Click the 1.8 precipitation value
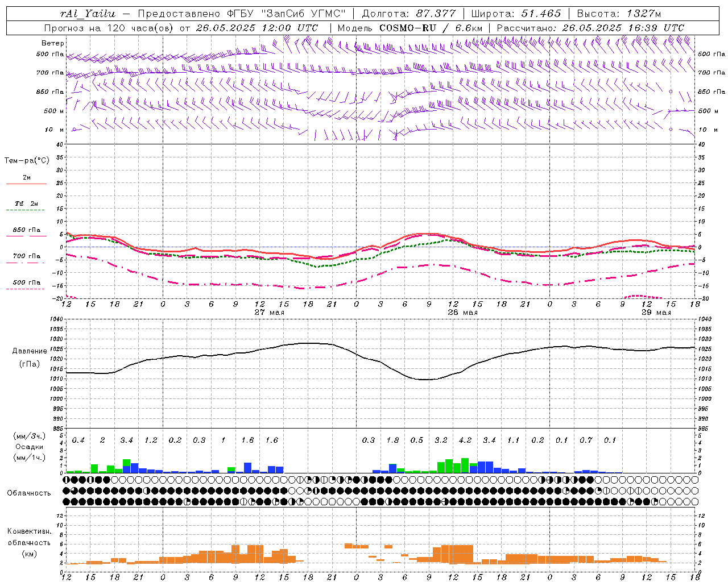The width and height of the screenshot is (728, 582). [x=392, y=440]
